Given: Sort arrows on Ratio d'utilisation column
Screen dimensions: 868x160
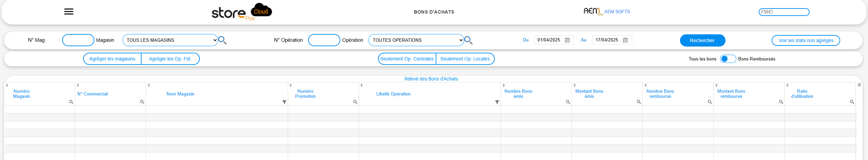Looking at the screenshot, I should pos(787,85).
